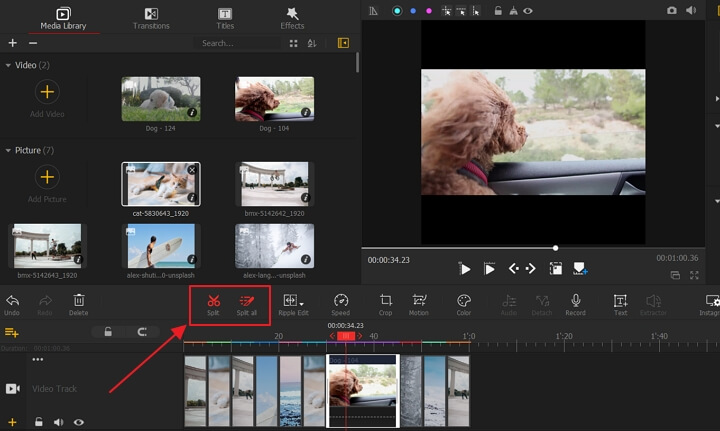Add Text to the timeline
Screen dimensions: 720x431
click(x=620, y=300)
